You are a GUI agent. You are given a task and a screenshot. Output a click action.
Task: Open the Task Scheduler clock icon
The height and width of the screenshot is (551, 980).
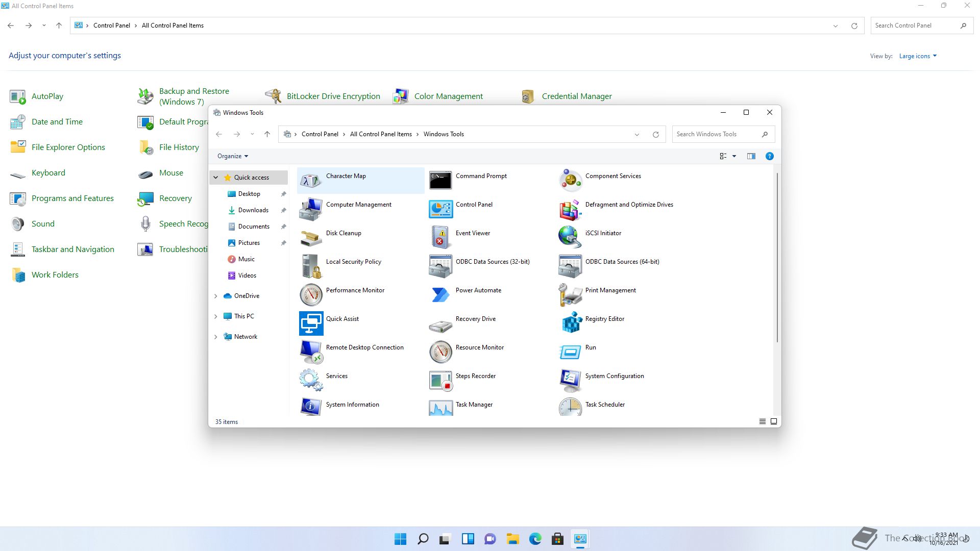(x=570, y=407)
